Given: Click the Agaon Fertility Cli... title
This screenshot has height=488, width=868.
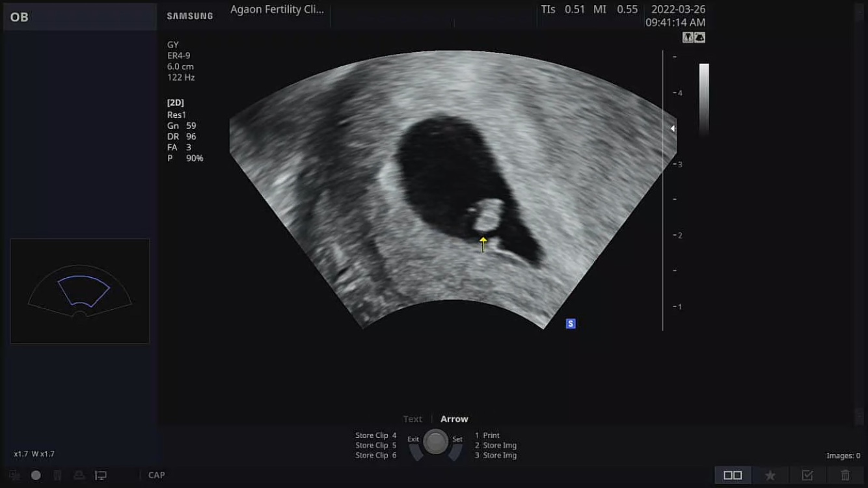Looking at the screenshot, I should pyautogui.click(x=277, y=10).
